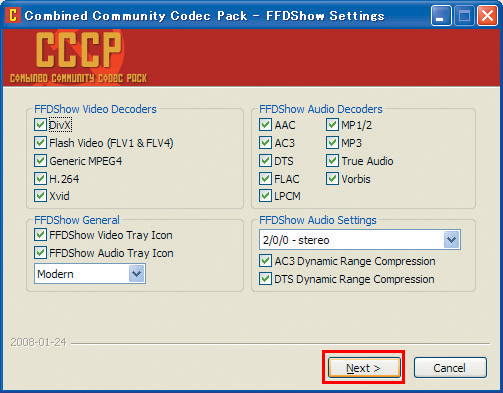Screen dimensions: 503x393
Task: Disable the True Audio decoder
Action: 332,161
